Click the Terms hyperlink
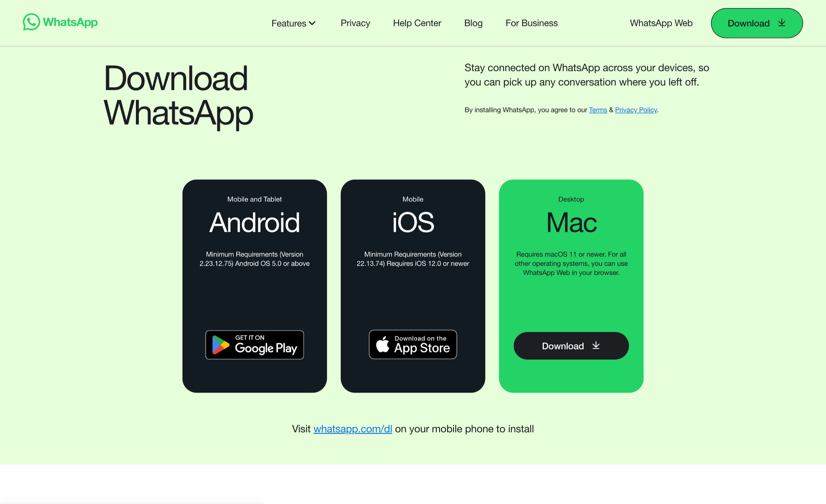 pyautogui.click(x=598, y=110)
